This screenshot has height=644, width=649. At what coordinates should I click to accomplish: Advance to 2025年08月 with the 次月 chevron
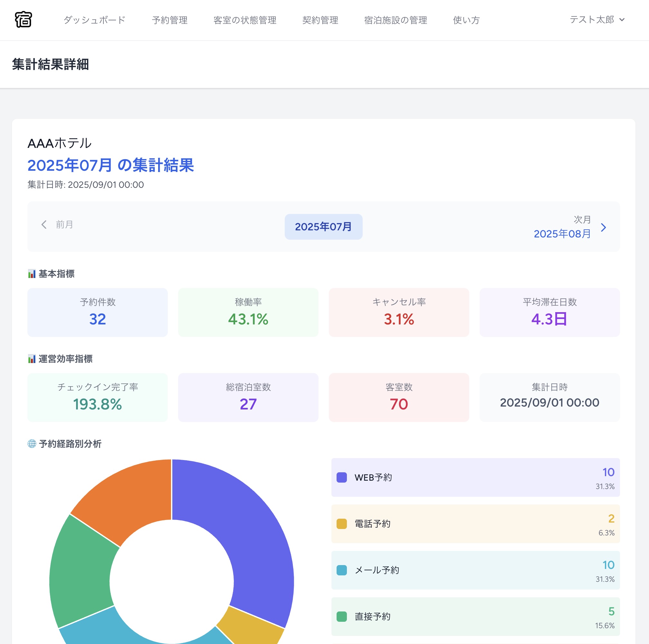pos(604,227)
